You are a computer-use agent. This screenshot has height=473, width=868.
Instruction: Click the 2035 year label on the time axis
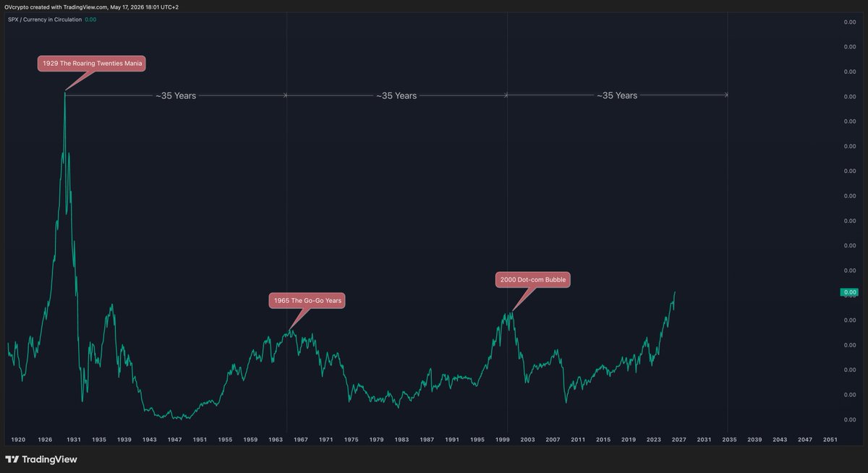[729, 439]
